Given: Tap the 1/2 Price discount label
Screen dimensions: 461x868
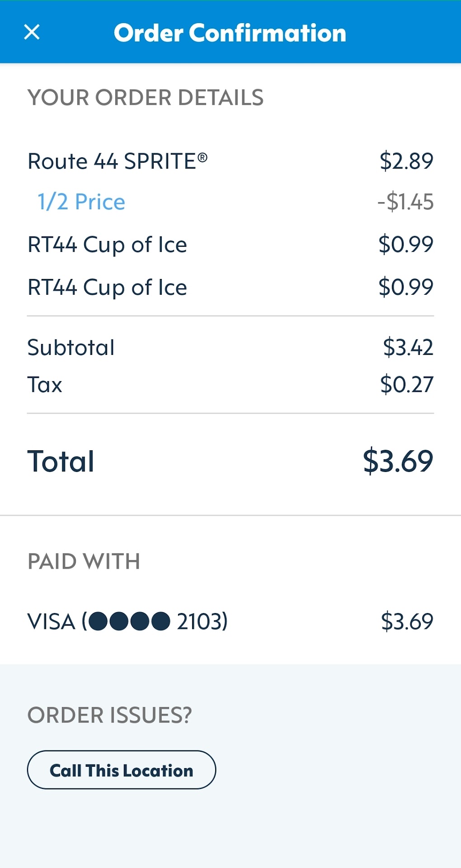Looking at the screenshot, I should click(x=81, y=202).
